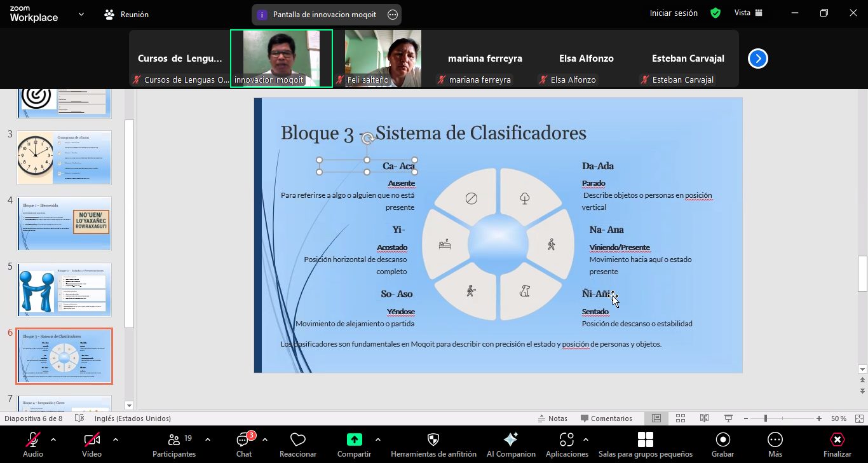Open Herramientas de anfitrión shield
This screenshot has width=868, height=463.
(433, 440)
